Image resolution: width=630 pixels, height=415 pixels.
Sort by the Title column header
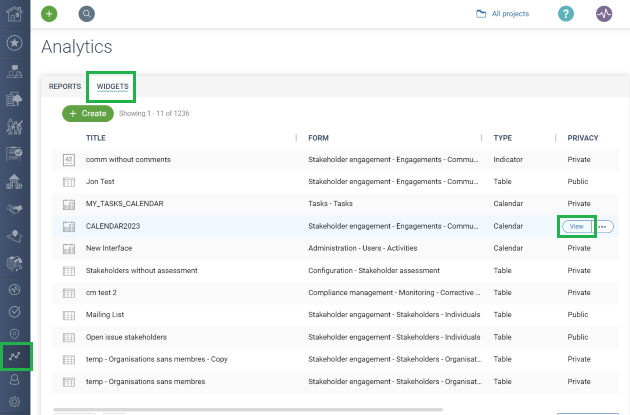[96, 138]
